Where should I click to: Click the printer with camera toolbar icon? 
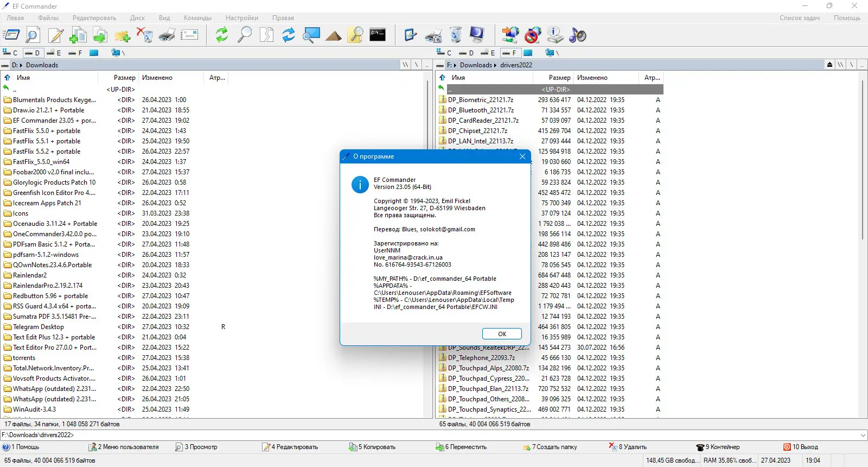pyautogui.click(x=433, y=36)
